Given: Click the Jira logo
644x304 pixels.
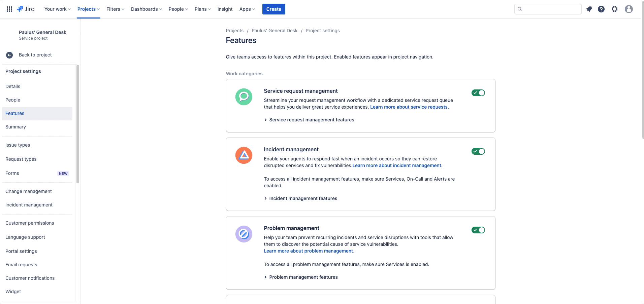Looking at the screenshot, I should tap(26, 9).
